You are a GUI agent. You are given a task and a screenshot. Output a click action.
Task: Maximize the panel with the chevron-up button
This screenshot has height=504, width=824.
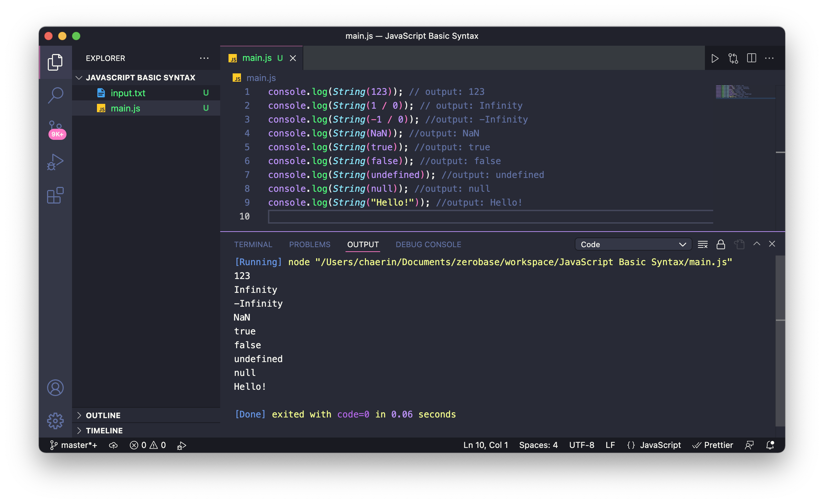coord(757,244)
